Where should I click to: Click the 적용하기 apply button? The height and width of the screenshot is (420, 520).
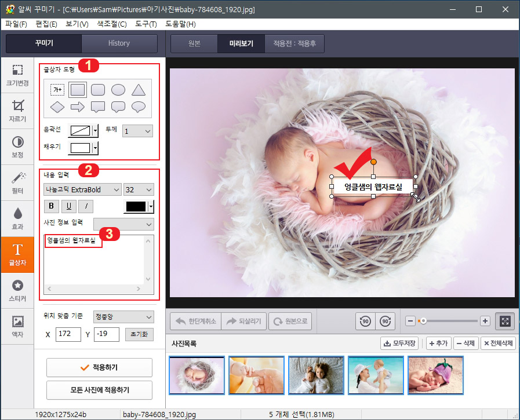(99, 367)
